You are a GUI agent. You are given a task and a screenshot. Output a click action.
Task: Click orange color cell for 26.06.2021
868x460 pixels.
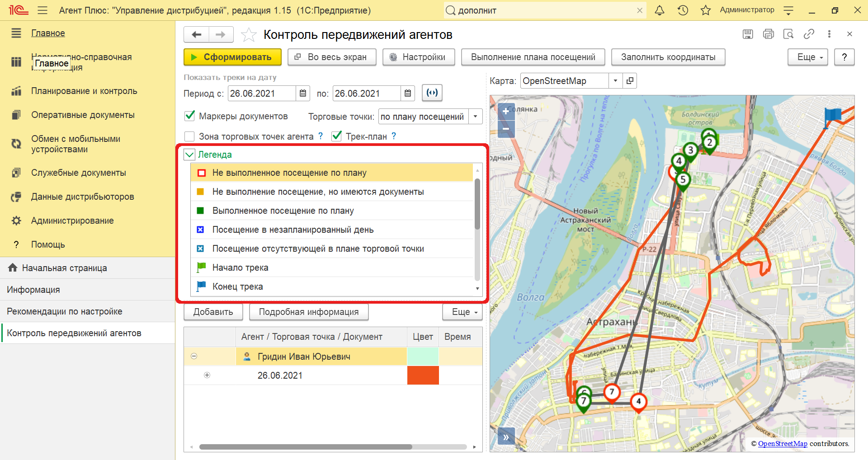pyautogui.click(x=423, y=375)
